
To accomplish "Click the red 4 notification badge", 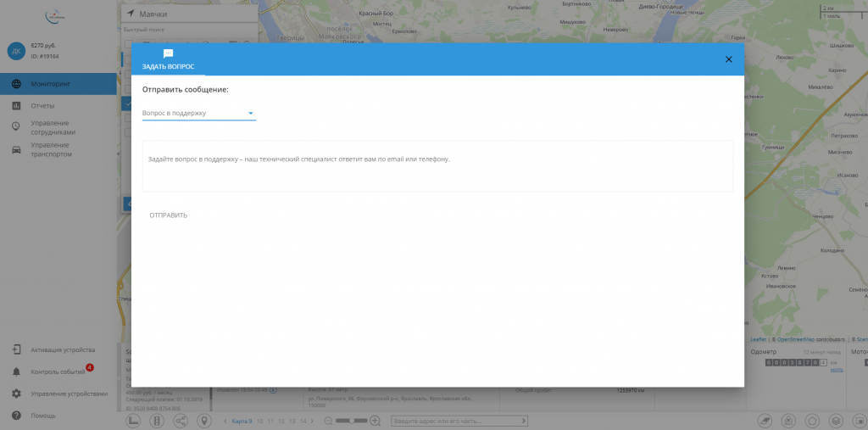I will pyautogui.click(x=90, y=367).
